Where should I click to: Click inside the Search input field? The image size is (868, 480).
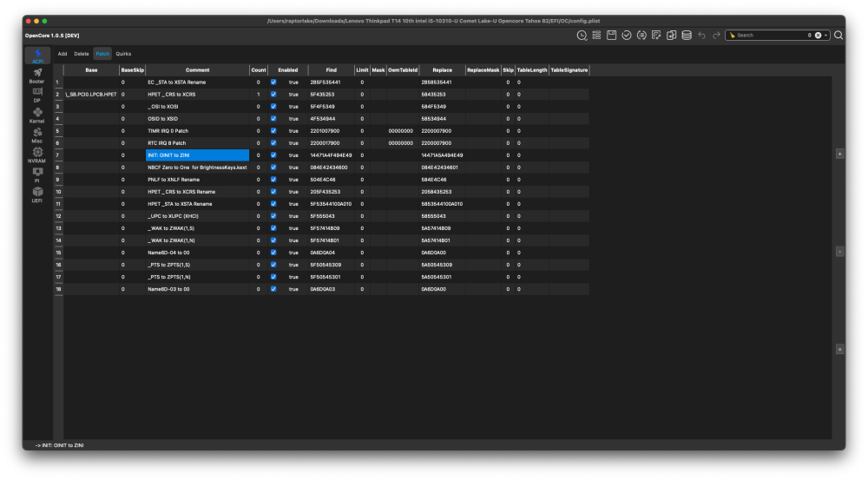(x=769, y=36)
